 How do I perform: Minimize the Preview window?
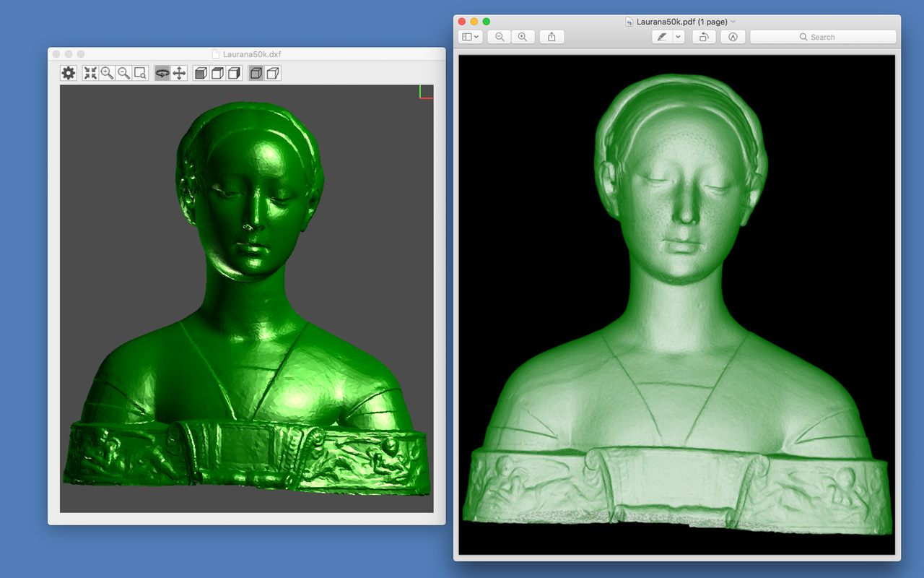[474, 22]
